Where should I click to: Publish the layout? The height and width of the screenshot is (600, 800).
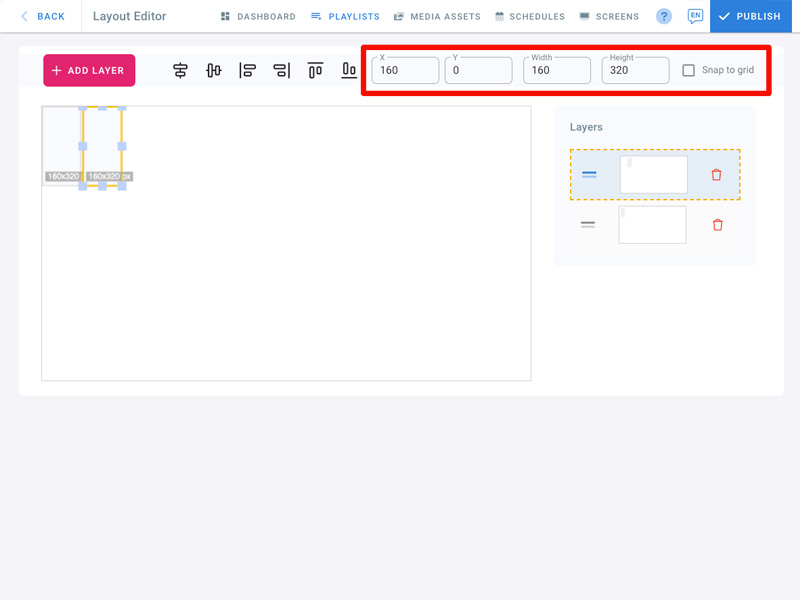point(750,17)
